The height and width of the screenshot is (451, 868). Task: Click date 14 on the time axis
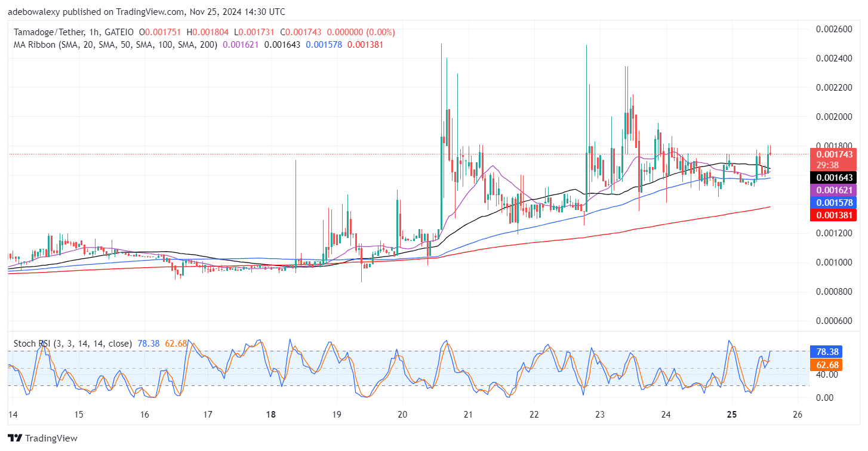click(12, 414)
